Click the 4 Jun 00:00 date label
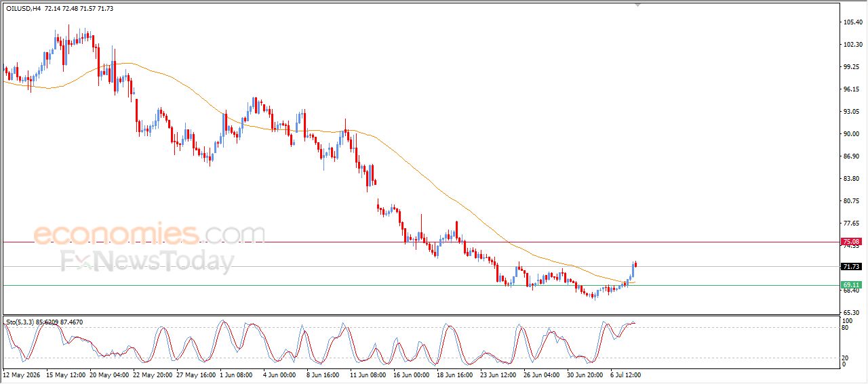Viewport: 868px width, 384px height. click(279, 375)
